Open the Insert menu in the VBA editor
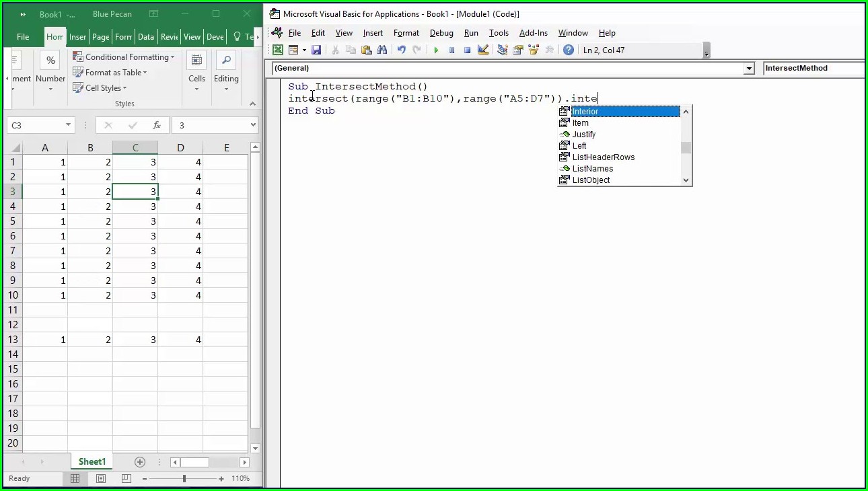 pyautogui.click(x=373, y=33)
